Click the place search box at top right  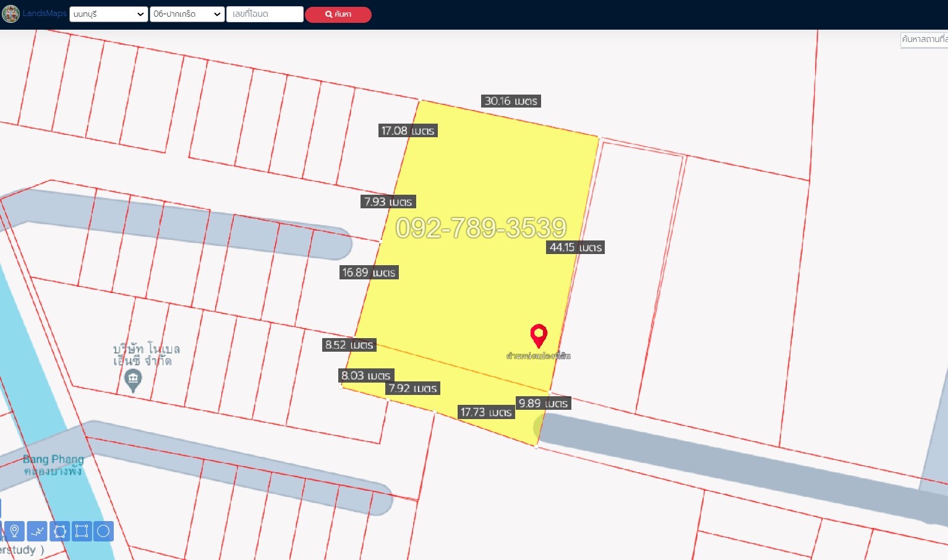[924, 40]
